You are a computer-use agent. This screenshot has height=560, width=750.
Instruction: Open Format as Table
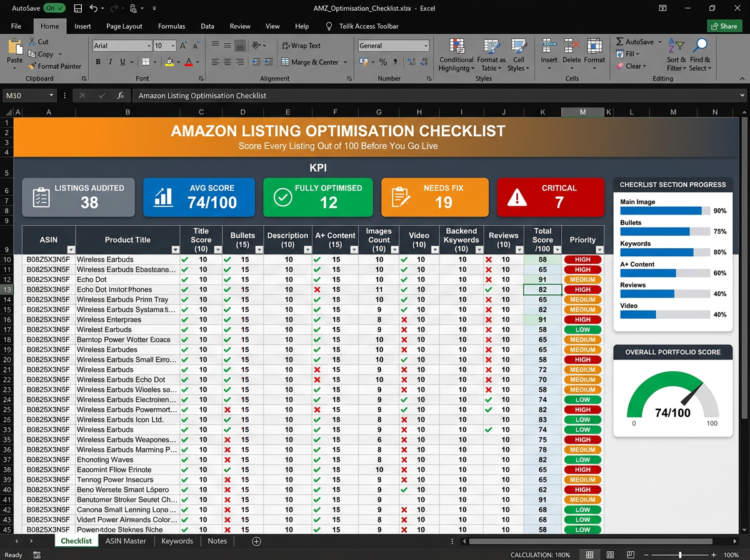click(491, 55)
